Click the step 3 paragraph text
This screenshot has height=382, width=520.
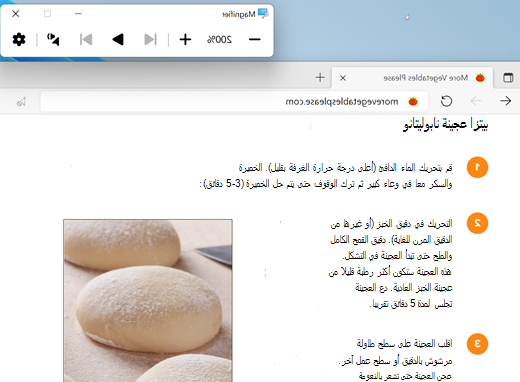click(x=395, y=360)
